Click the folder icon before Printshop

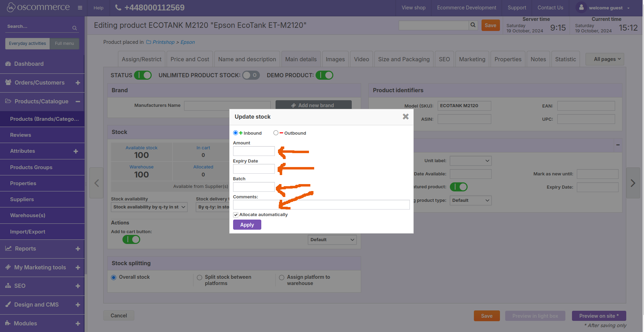click(149, 42)
